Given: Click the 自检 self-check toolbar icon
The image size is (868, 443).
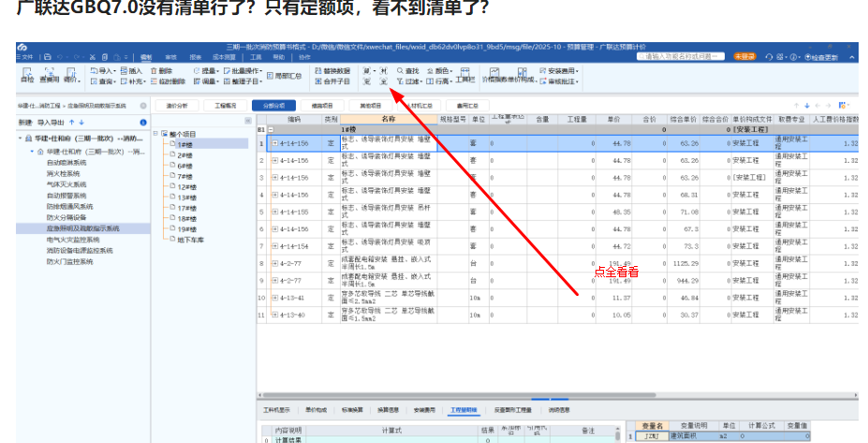Looking at the screenshot, I should tap(27, 75).
